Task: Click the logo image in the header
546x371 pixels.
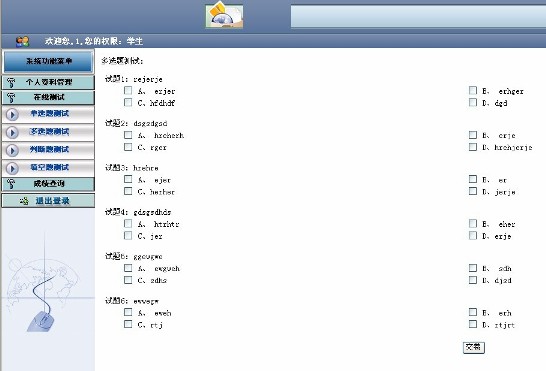Action: click(224, 15)
